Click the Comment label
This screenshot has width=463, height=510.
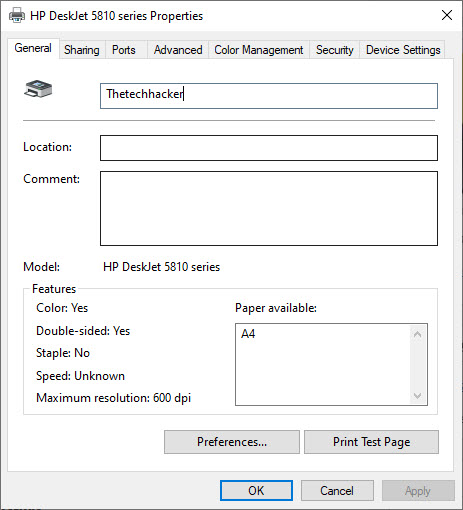(51, 179)
